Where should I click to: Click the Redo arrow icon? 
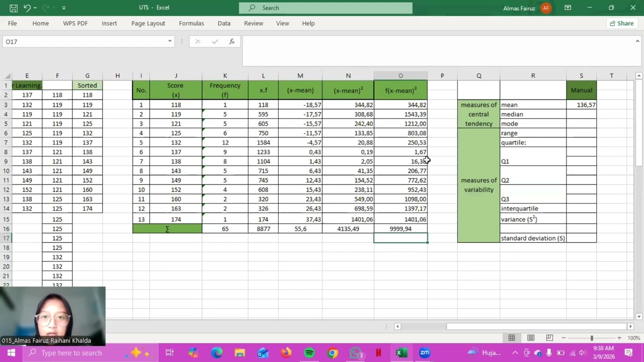pos(46,8)
